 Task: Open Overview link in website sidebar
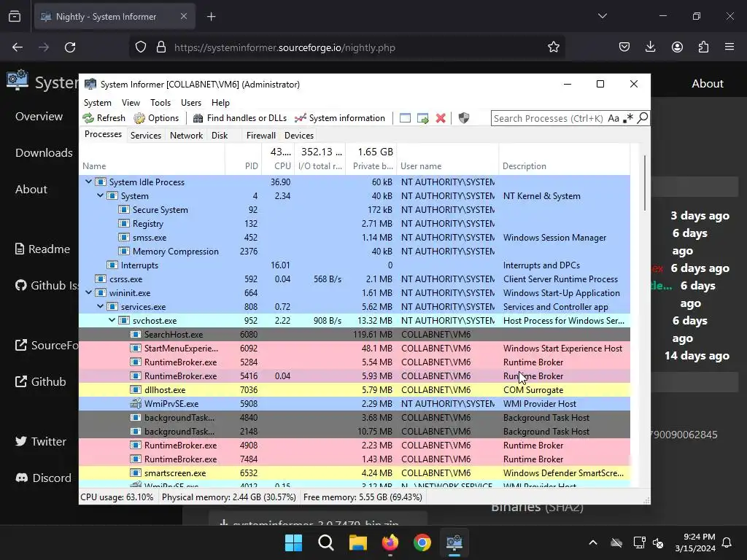coord(39,117)
